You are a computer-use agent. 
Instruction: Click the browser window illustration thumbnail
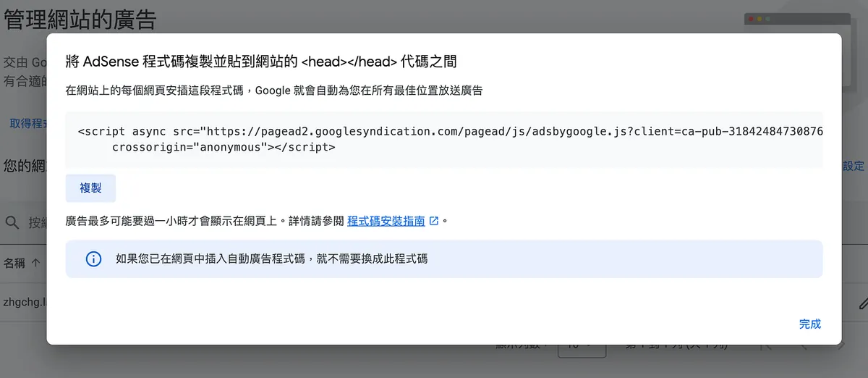(804, 22)
